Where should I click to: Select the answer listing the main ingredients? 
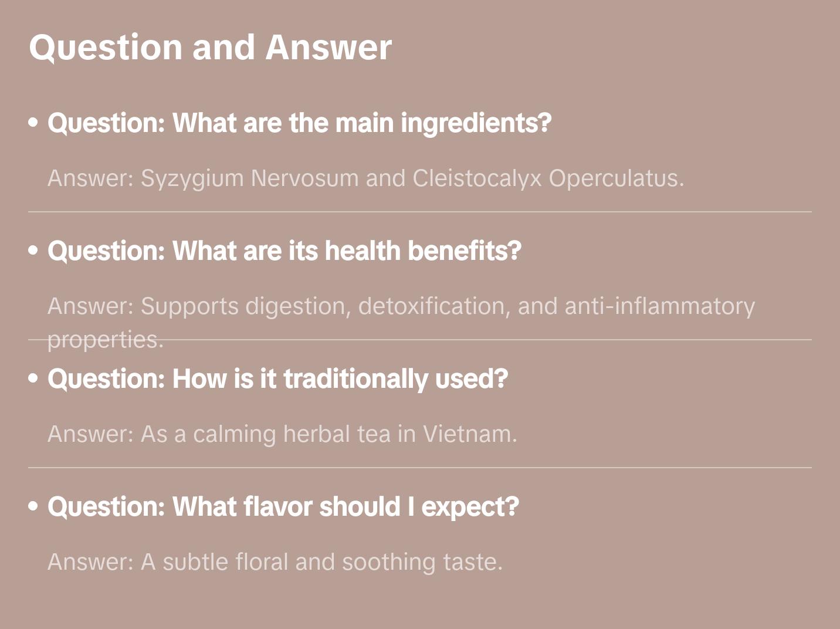(x=365, y=178)
